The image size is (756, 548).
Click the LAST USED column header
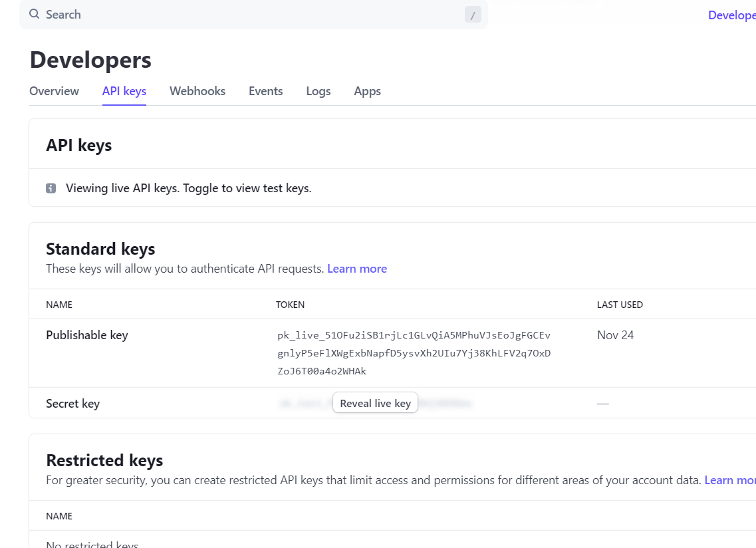620,305
